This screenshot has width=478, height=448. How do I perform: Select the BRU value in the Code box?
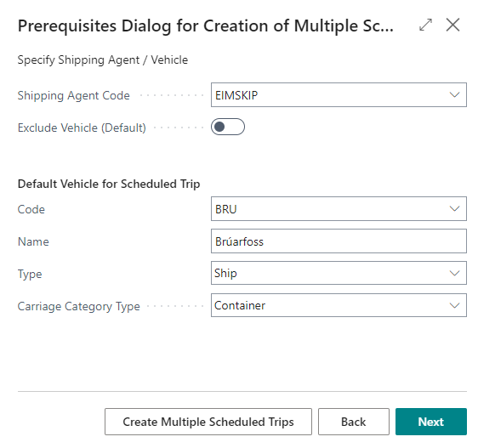pyautogui.click(x=226, y=209)
